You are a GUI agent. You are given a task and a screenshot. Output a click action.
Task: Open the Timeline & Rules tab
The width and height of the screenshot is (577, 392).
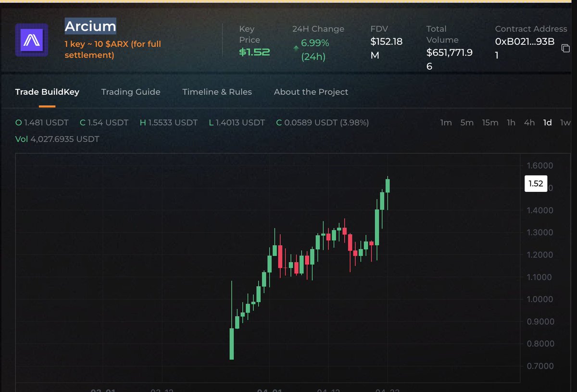pyautogui.click(x=217, y=92)
